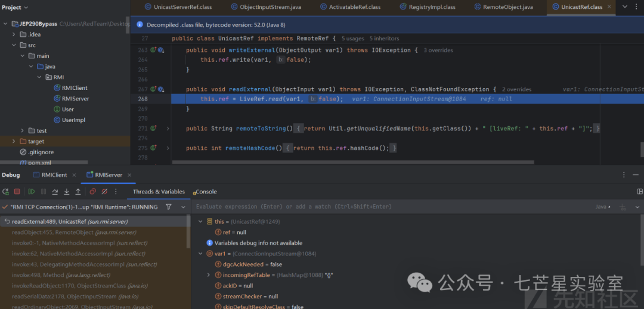
Task: Expand folded remoteHashCode method on line 275
Action: (168, 148)
